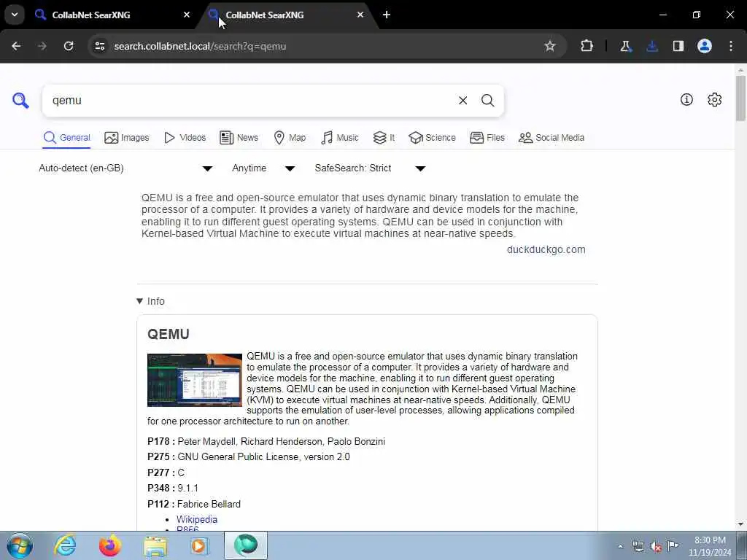Switch to Images category
Screen dimensions: 747x560
127,138
